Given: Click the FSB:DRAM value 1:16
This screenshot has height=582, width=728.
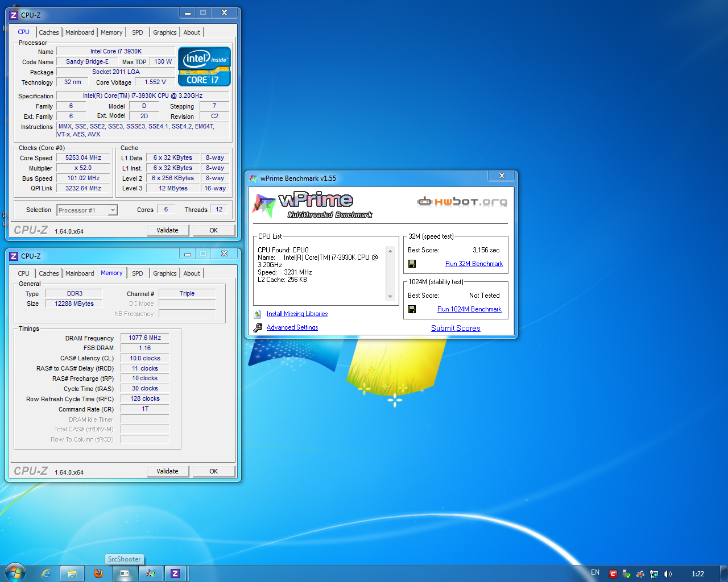Looking at the screenshot, I should coord(144,348).
